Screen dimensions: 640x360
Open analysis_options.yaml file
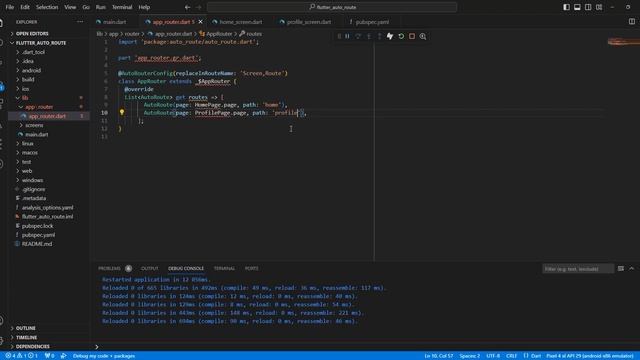(48, 207)
